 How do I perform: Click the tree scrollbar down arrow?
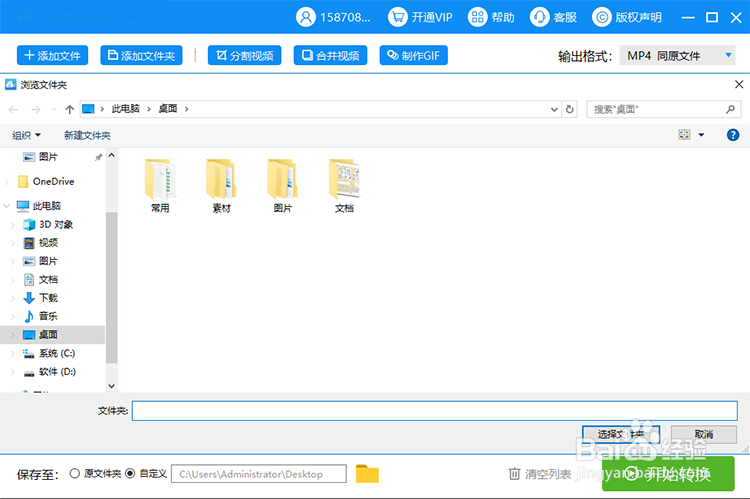111,386
